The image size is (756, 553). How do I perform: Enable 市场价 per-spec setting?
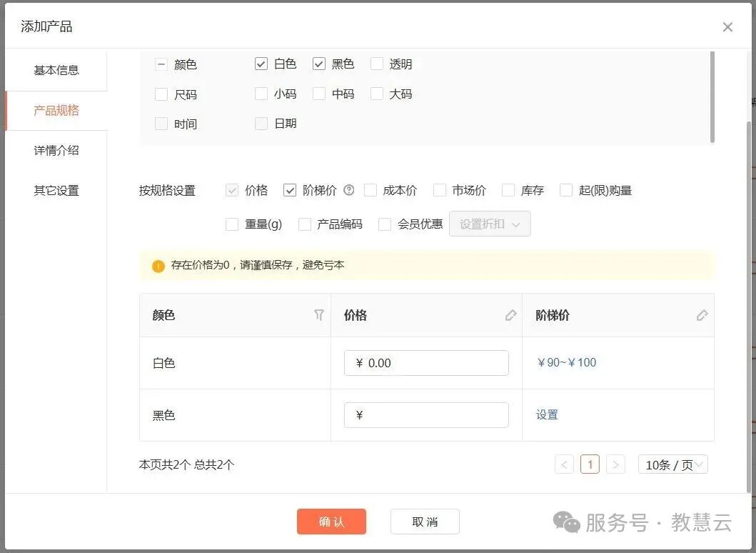point(439,190)
